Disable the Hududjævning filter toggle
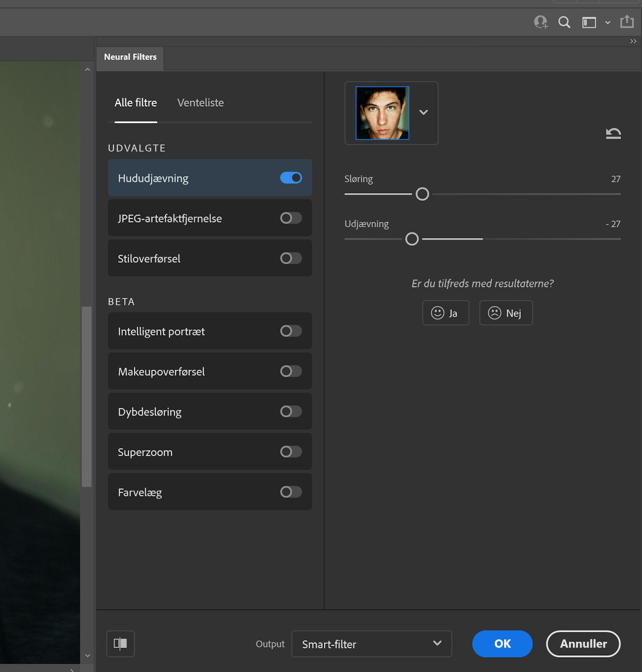 [291, 178]
